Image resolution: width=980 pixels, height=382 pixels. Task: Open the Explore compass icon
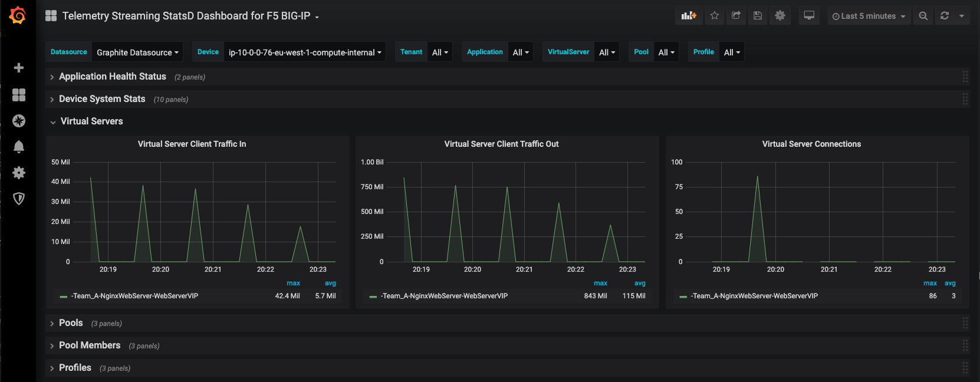(19, 121)
